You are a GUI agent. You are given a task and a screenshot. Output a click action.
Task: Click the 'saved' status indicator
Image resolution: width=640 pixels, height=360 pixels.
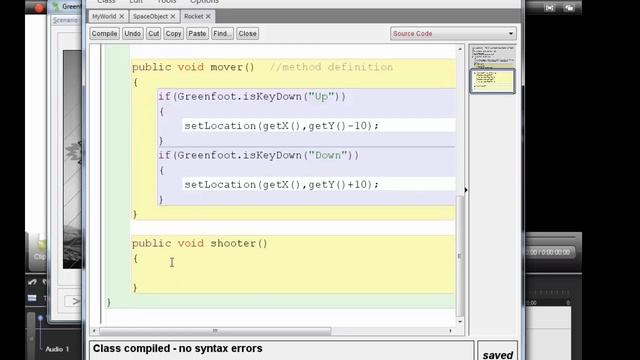[498, 355]
